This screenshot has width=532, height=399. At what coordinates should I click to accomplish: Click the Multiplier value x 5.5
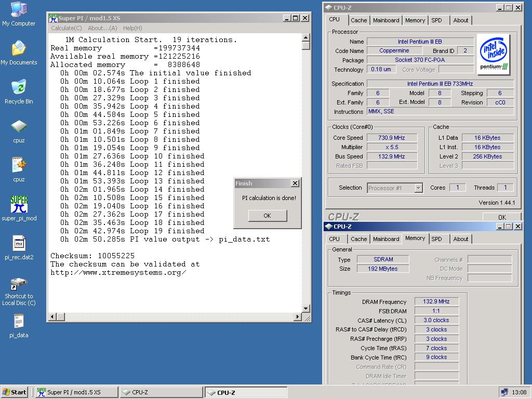[392, 147]
